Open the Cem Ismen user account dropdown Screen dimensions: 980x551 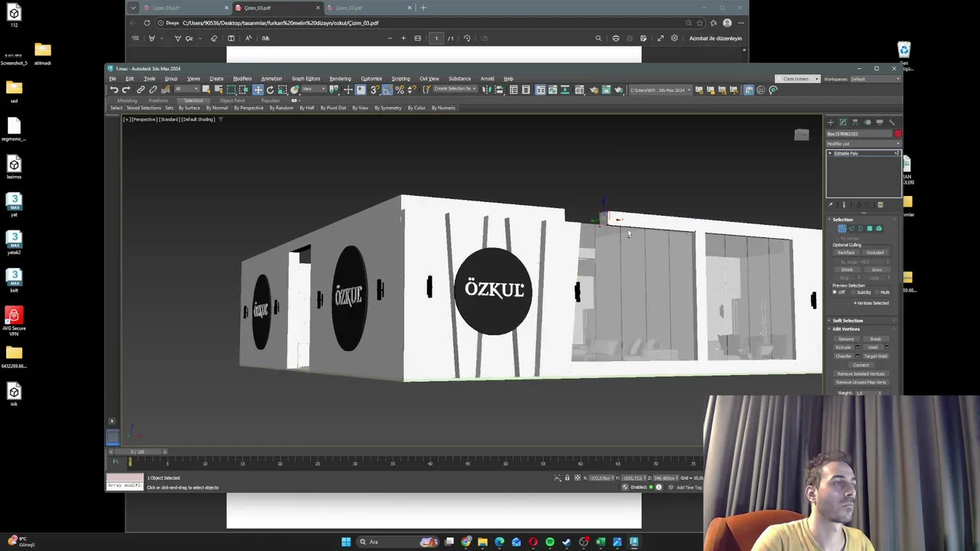(799, 79)
